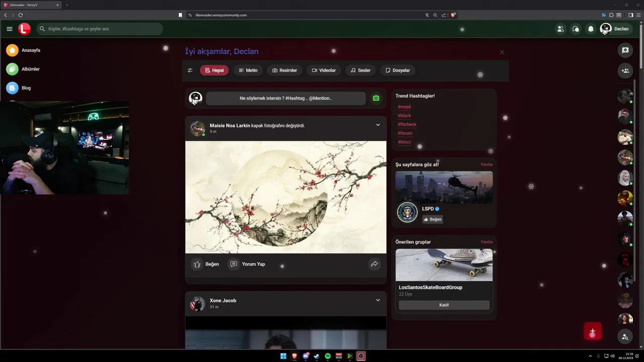Click the browser back arrow
This screenshot has width=644, height=362.
pos(6,15)
